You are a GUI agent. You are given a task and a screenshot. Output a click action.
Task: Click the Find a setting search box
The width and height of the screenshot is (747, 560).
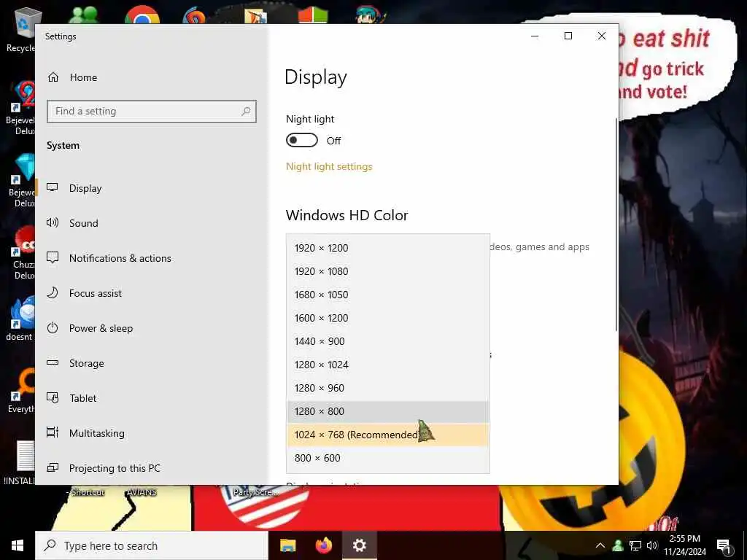pos(152,112)
